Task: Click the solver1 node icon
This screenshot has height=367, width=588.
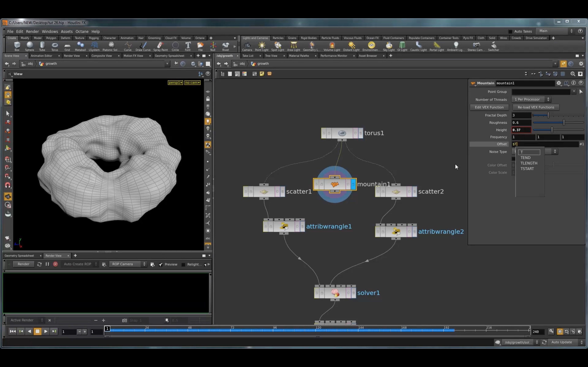Action: pyautogui.click(x=335, y=293)
